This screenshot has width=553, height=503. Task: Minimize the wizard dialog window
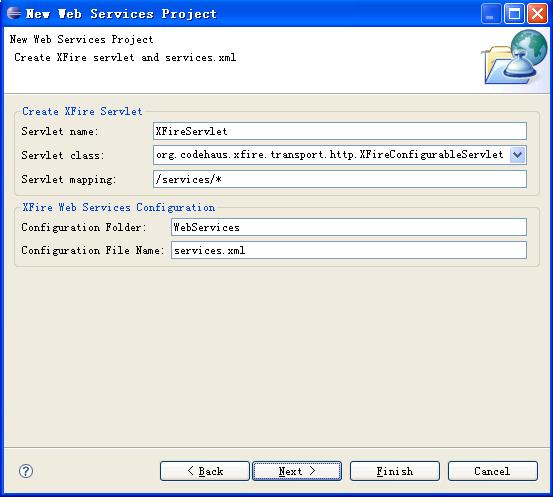coord(491,14)
